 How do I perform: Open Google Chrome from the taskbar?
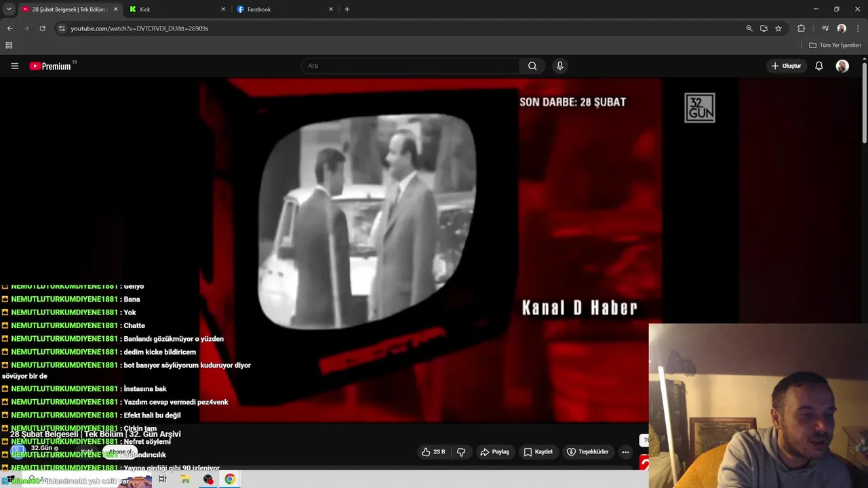230,479
